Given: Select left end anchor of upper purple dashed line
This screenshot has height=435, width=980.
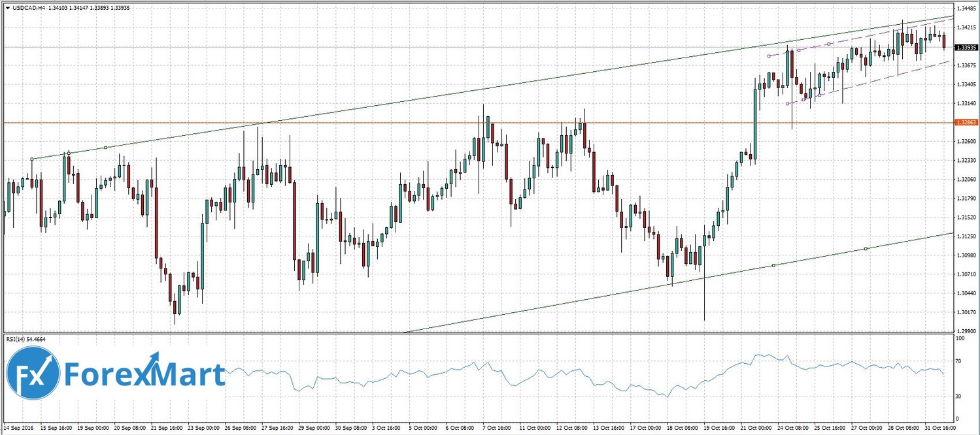Looking at the screenshot, I should coord(769,56).
